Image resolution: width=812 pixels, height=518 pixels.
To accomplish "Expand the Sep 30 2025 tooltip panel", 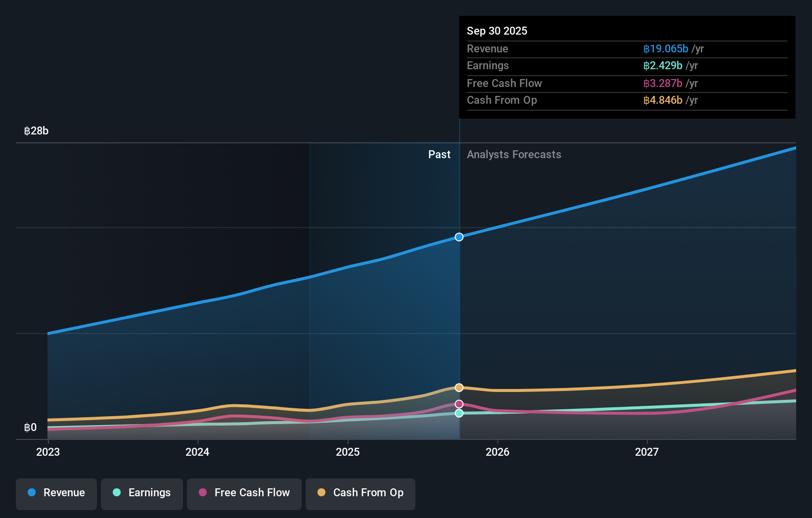I will pyautogui.click(x=497, y=31).
